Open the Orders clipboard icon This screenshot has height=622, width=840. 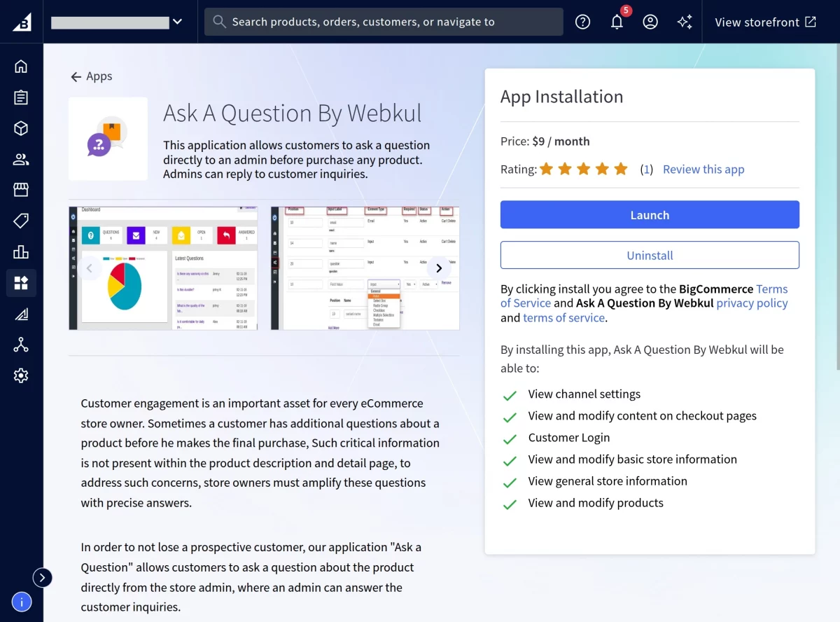(x=21, y=97)
